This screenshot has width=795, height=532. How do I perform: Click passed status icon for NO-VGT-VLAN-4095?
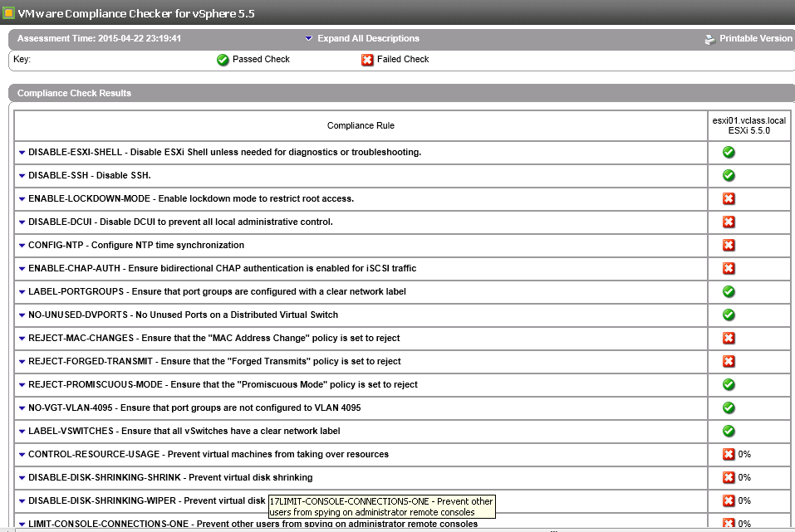coord(729,408)
